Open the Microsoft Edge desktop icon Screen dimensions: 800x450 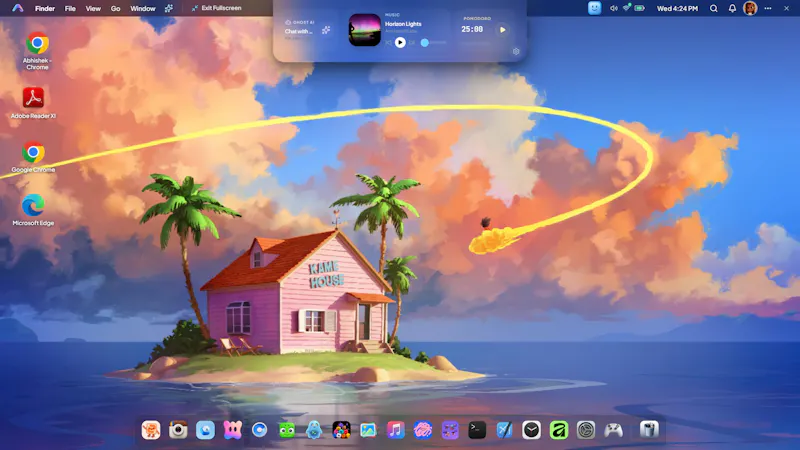[x=33, y=210]
